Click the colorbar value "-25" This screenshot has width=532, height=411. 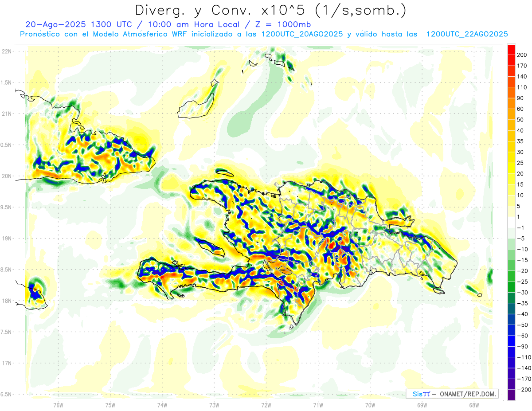coord(522,282)
